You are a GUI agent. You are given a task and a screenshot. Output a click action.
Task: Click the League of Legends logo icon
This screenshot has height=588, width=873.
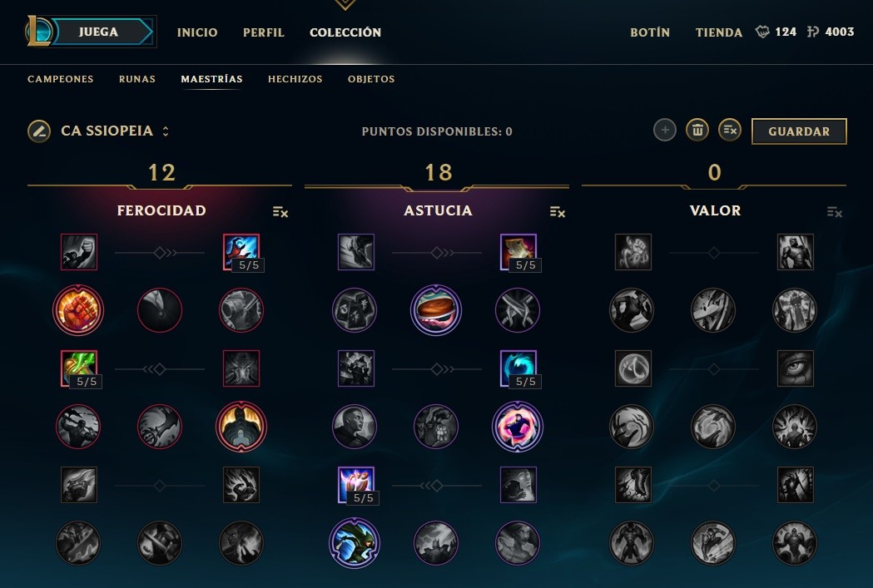coord(38,31)
